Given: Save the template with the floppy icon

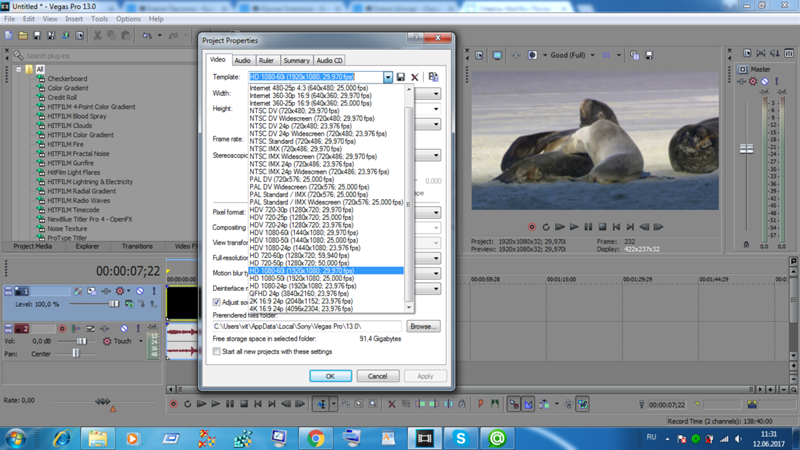Looking at the screenshot, I should point(401,77).
